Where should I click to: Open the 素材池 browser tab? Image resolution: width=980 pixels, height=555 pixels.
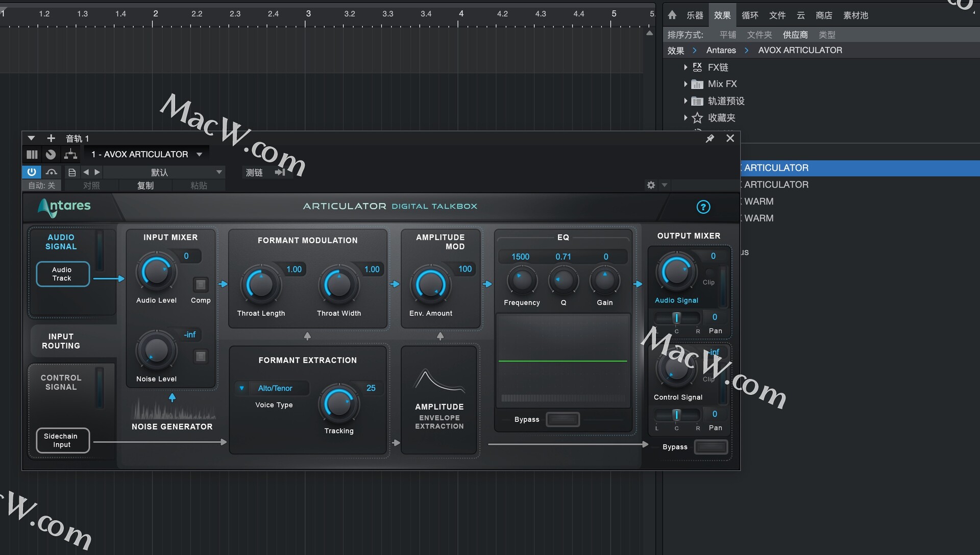[x=856, y=15]
